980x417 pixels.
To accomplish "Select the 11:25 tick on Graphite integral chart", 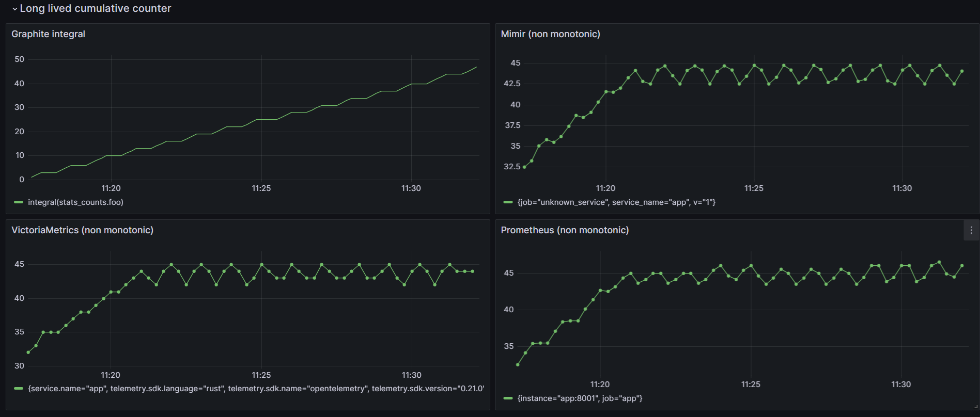I will [261, 188].
